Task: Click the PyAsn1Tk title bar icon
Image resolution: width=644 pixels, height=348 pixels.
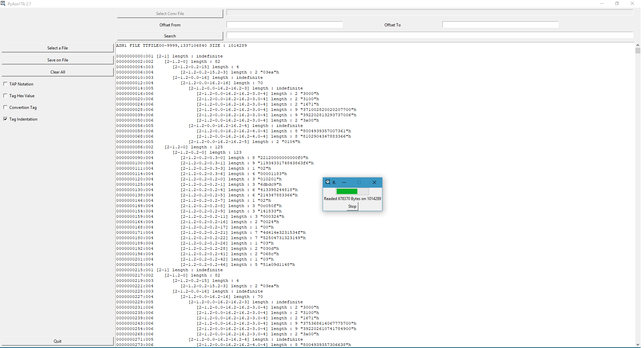Action: [x=3, y=4]
